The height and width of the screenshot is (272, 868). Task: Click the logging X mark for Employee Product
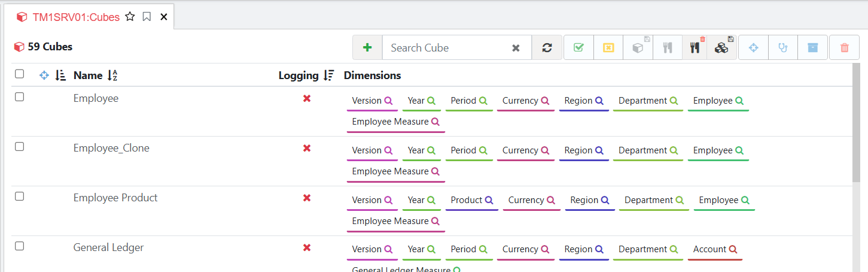click(x=307, y=198)
